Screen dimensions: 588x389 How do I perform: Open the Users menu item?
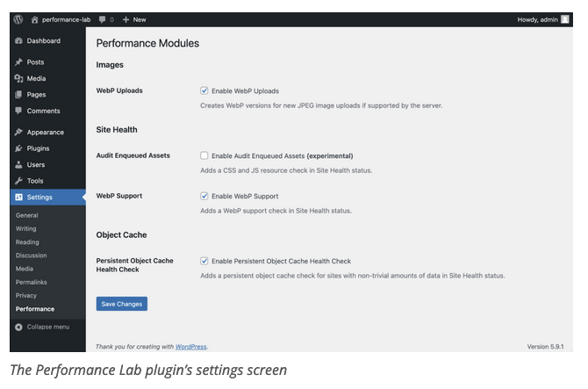click(36, 165)
